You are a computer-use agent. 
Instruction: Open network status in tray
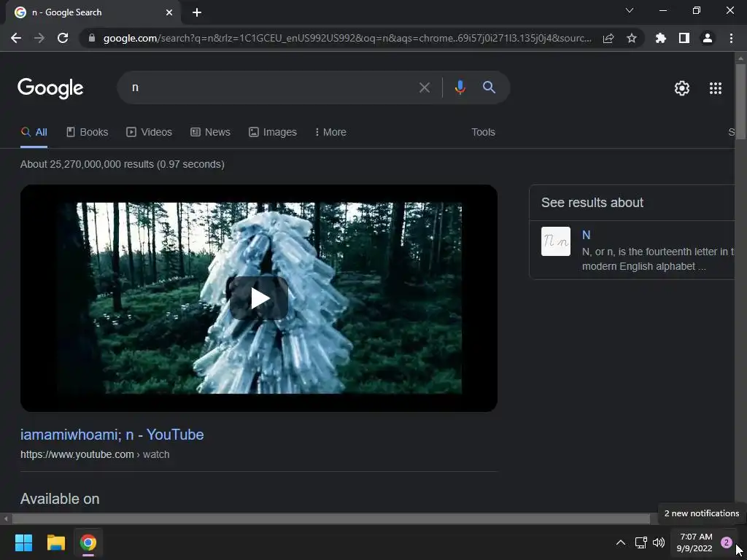point(640,542)
